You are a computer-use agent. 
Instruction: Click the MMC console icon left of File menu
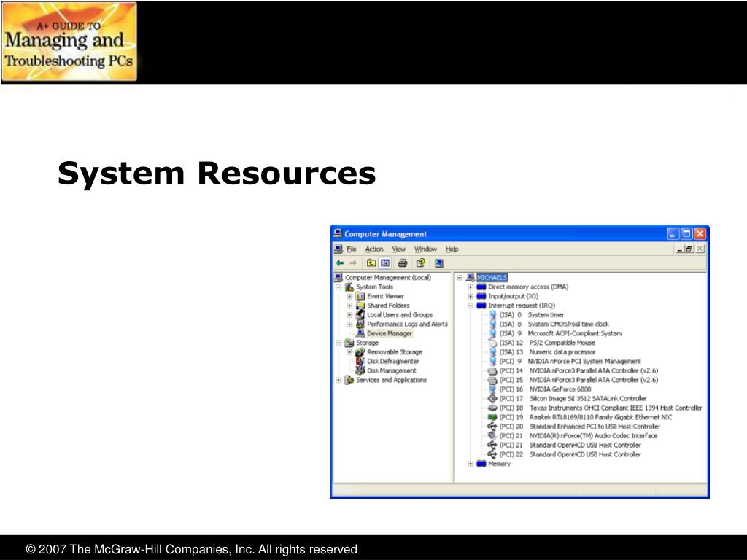click(338, 249)
